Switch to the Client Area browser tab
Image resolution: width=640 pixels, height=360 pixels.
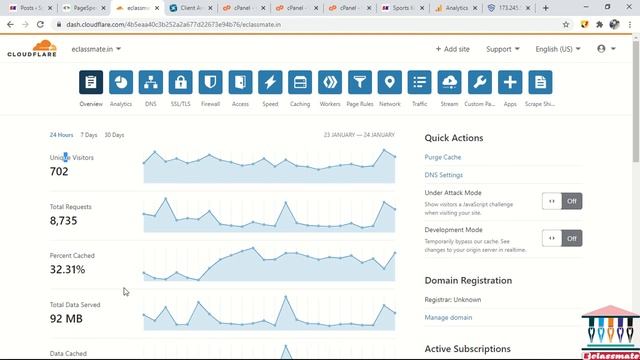coord(190,8)
